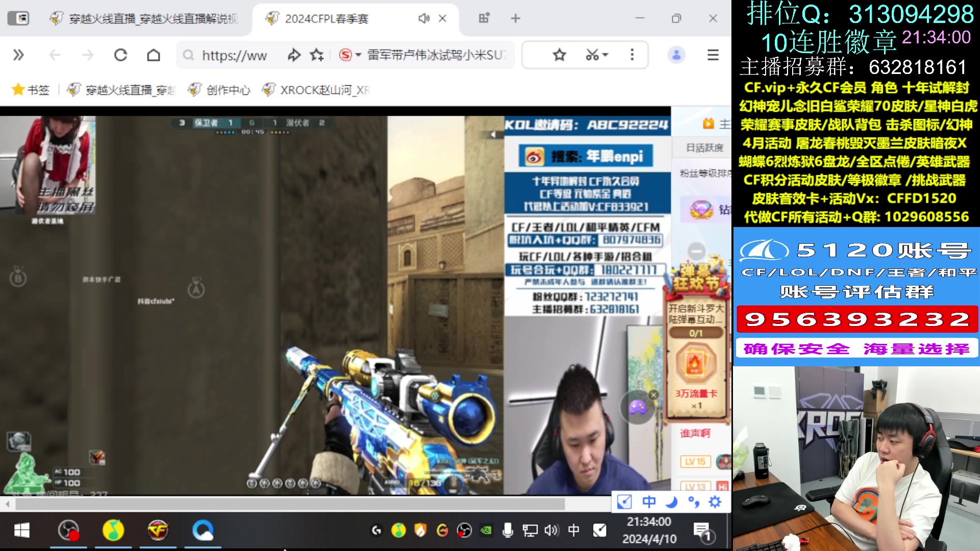980x551 pixels.
Task: Expand the screenshot tool dropdown arrow
Action: pos(606,55)
